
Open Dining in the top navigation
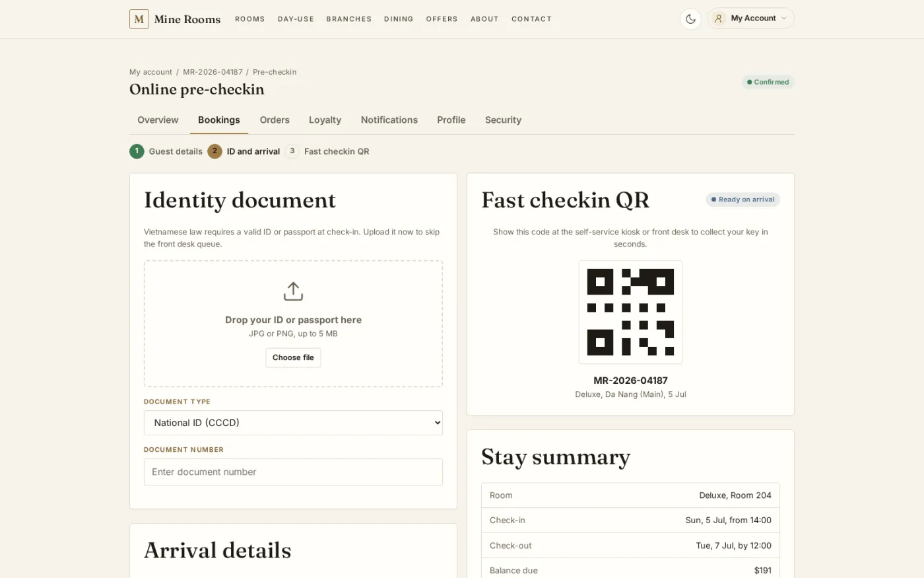tap(399, 19)
